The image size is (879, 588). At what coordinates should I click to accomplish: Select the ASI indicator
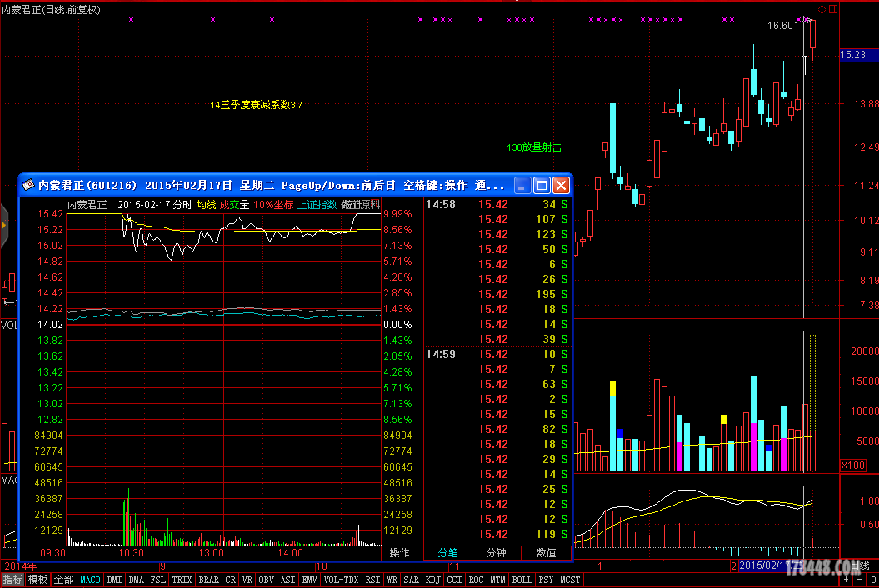point(287,581)
